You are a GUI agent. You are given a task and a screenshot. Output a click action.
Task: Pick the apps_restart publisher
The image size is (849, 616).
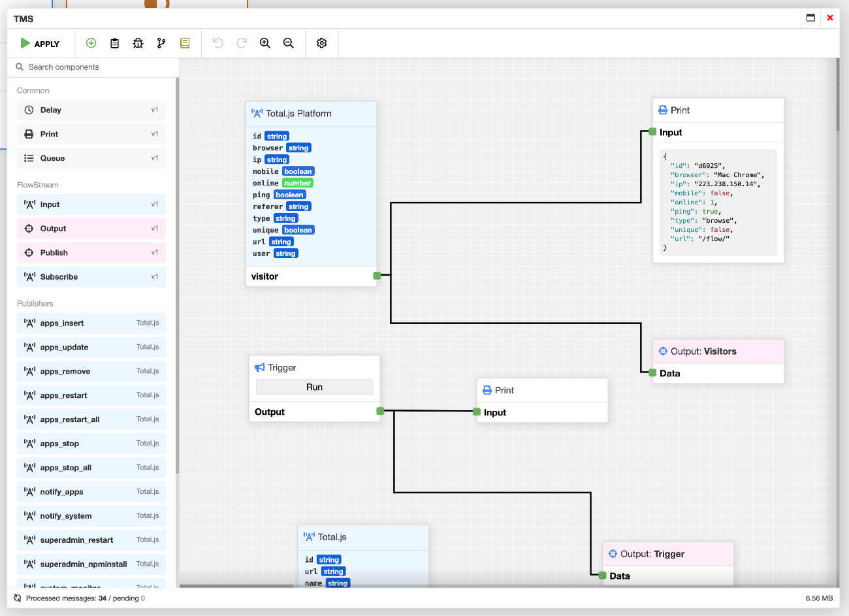(x=91, y=396)
